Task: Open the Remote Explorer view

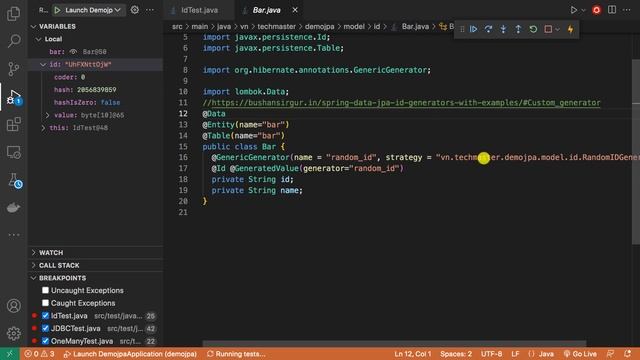Action: [13, 152]
